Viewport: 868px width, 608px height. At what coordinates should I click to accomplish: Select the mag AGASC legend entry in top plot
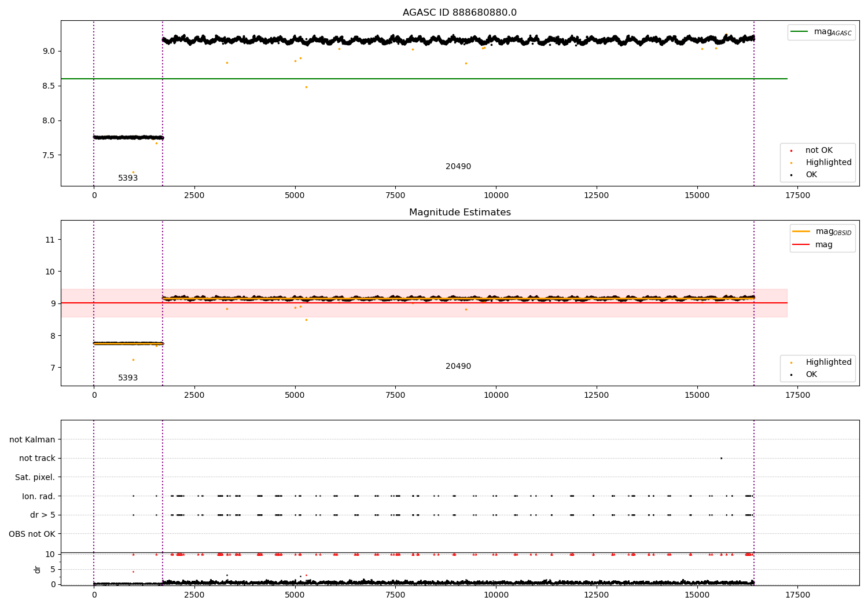[x=821, y=32]
